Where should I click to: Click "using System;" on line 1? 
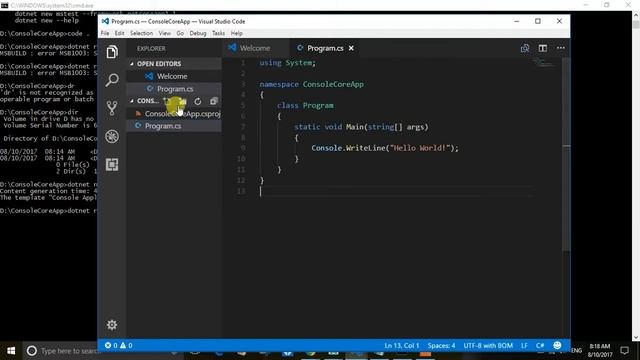pos(288,63)
